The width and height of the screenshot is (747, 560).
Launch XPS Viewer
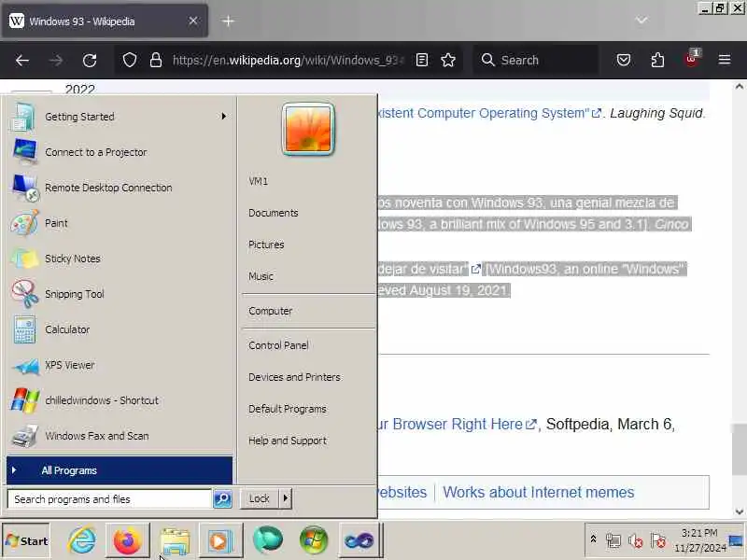[120, 365]
